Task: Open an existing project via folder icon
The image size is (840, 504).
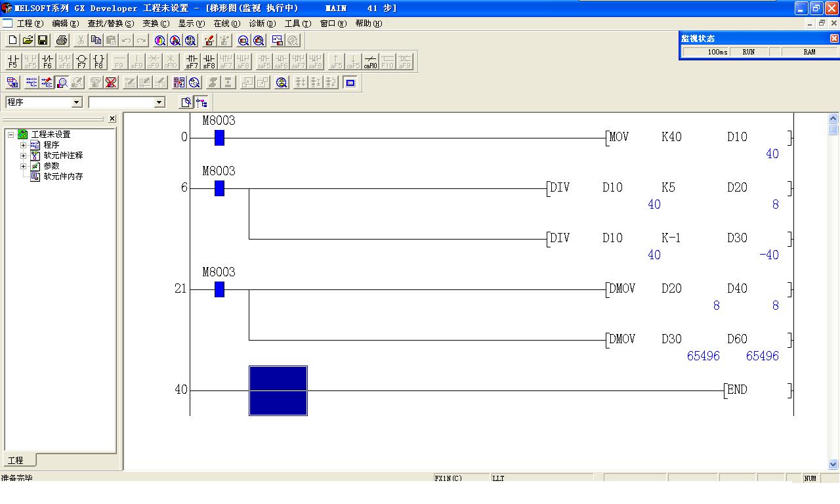Action: [28, 41]
